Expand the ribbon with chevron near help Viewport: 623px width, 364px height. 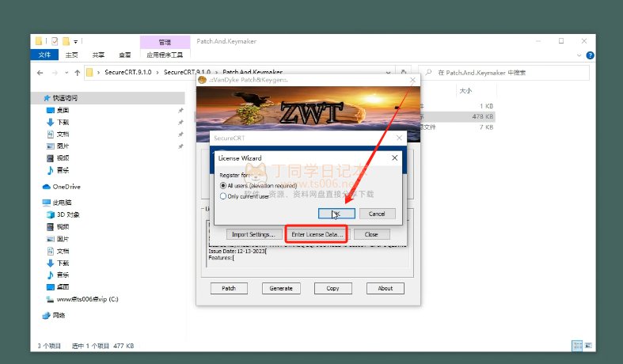pos(579,55)
